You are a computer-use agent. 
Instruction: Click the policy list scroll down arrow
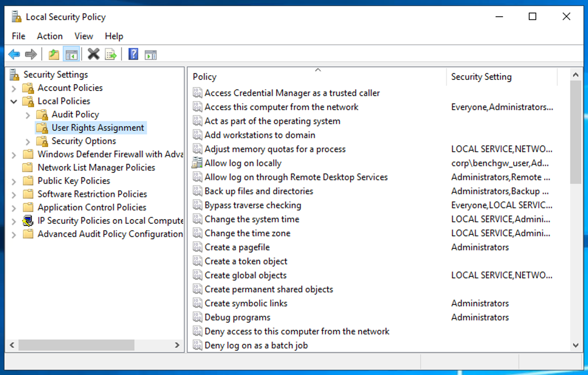coord(575,345)
